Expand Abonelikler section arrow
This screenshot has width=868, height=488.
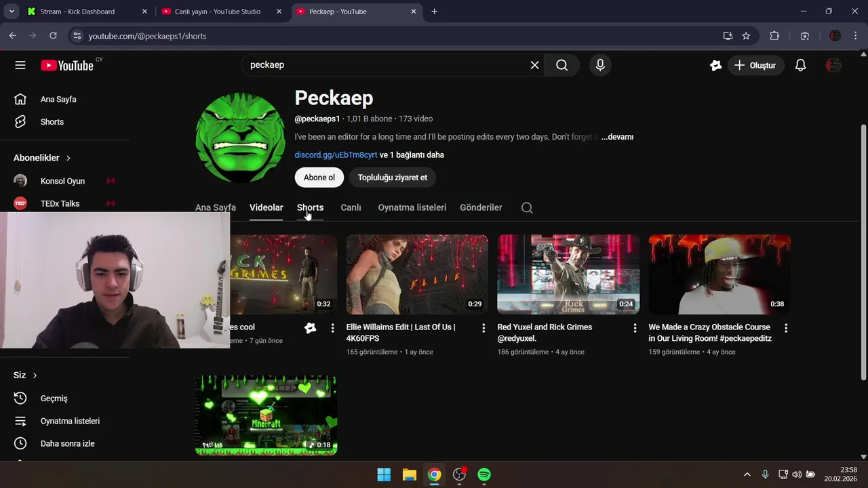68,158
